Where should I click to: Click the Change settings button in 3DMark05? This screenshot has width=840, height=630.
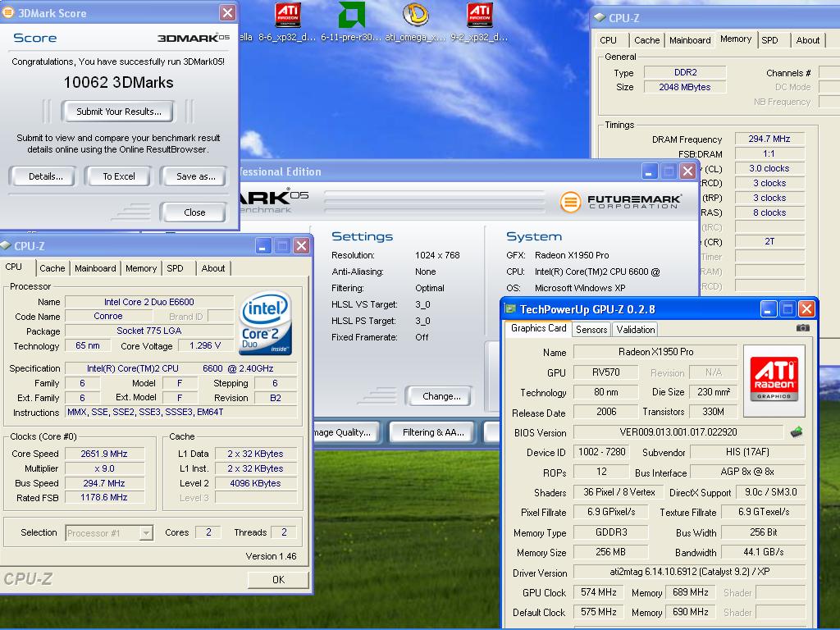(441, 396)
